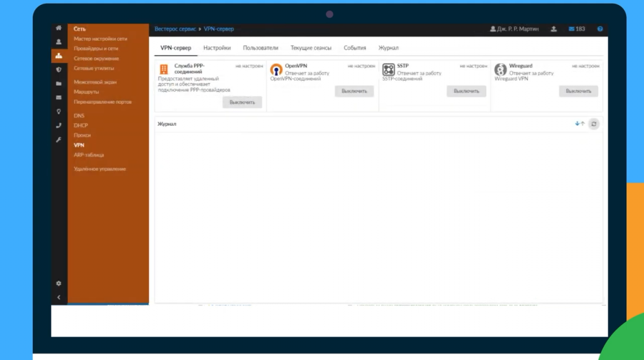Open Сетевое окружение in sidebar
This screenshot has height=360, width=644.
(x=96, y=59)
